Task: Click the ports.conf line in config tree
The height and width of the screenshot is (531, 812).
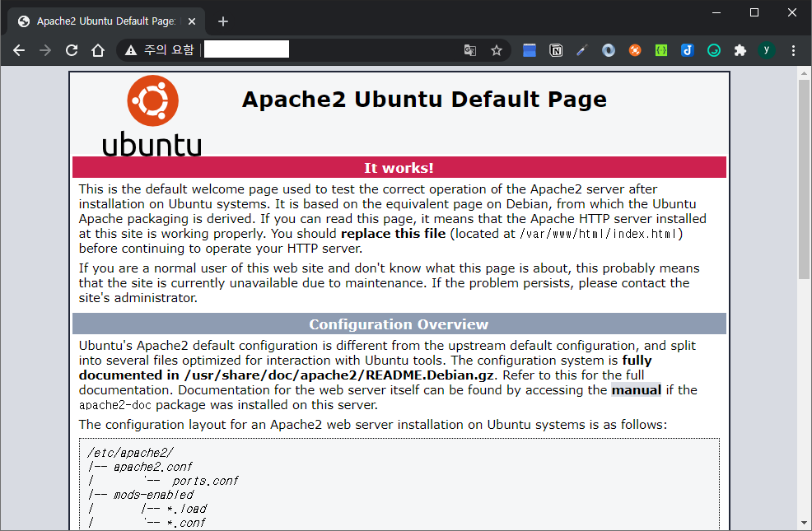Action: (205, 482)
